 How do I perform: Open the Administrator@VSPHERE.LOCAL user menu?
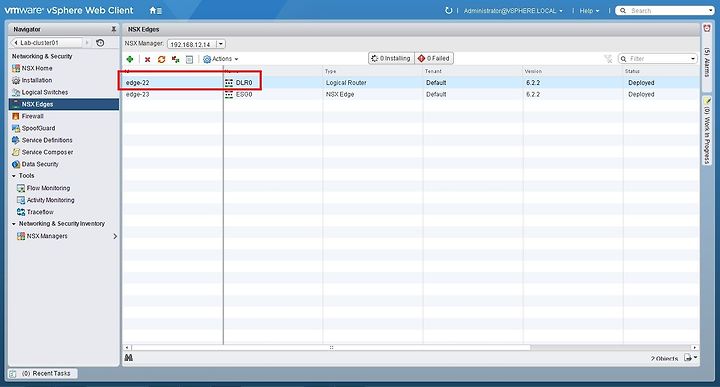tap(513, 11)
